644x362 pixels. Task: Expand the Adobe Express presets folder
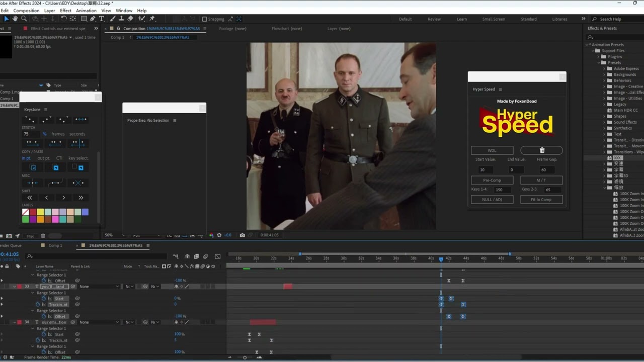coord(605,68)
